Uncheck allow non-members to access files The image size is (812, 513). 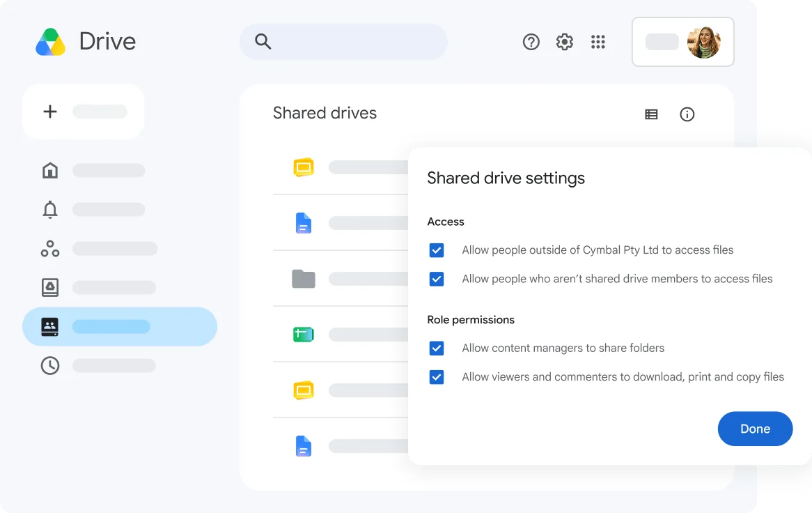tap(437, 279)
